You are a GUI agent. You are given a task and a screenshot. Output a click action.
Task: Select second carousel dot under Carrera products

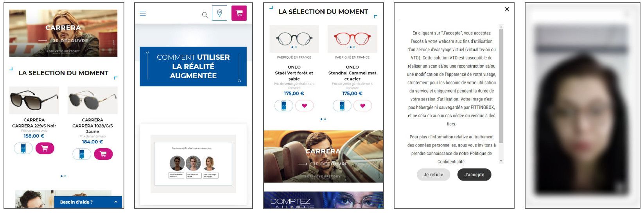(x=65, y=176)
